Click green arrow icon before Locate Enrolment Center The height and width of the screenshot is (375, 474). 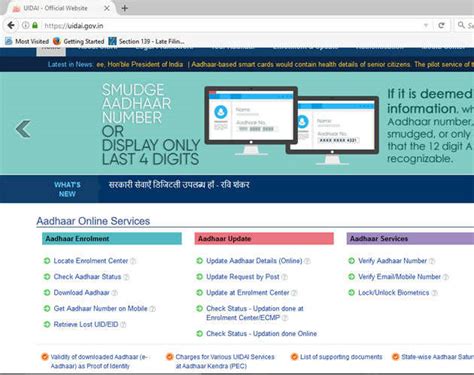click(47, 261)
